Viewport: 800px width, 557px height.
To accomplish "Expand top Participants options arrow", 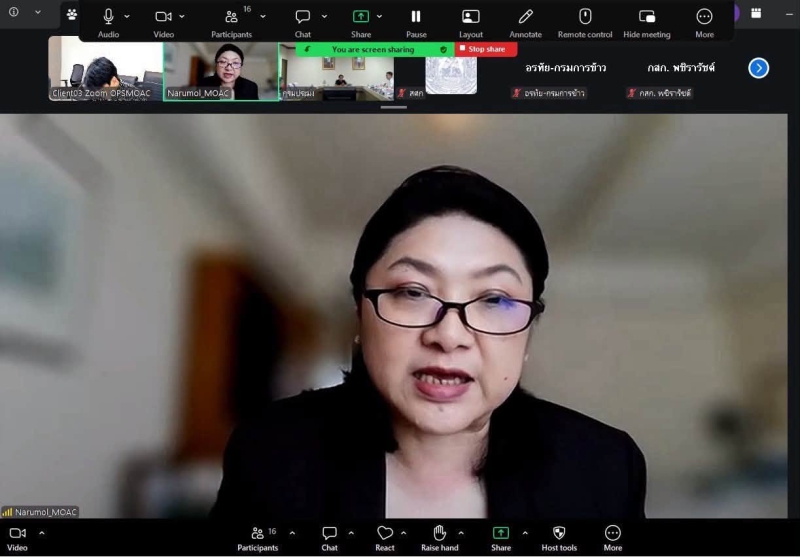I will [263, 17].
